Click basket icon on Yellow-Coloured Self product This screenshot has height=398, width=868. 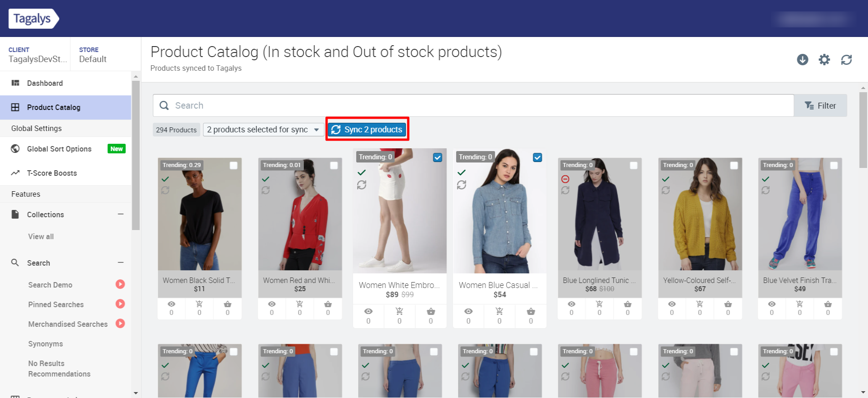coord(728,304)
